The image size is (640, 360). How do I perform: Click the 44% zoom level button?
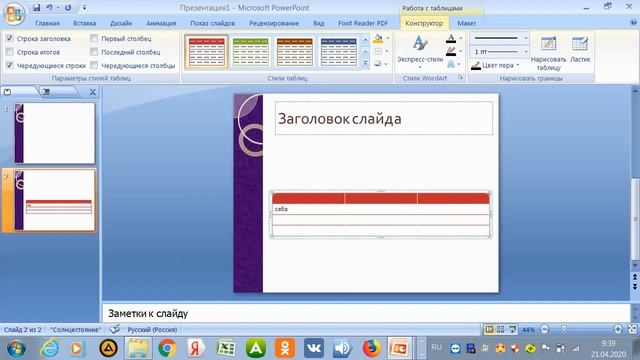point(528,329)
